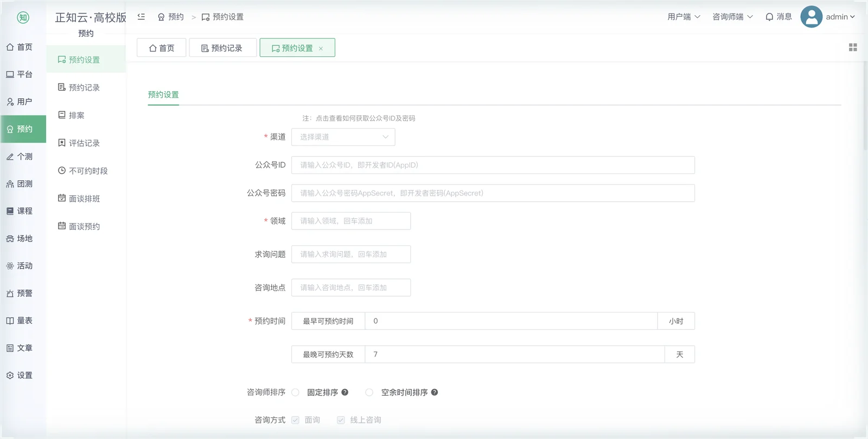Screen dimensions: 868x439
Task: Focus the 领域 input field
Action: point(351,221)
